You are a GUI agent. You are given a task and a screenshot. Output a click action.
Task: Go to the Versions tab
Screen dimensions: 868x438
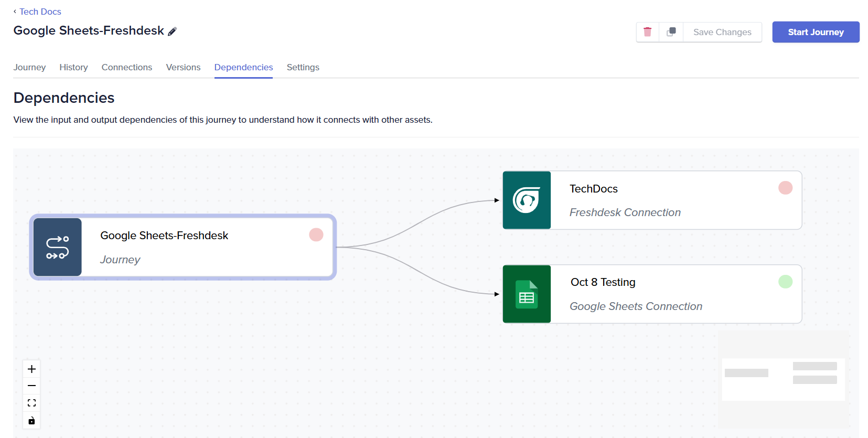coord(183,67)
